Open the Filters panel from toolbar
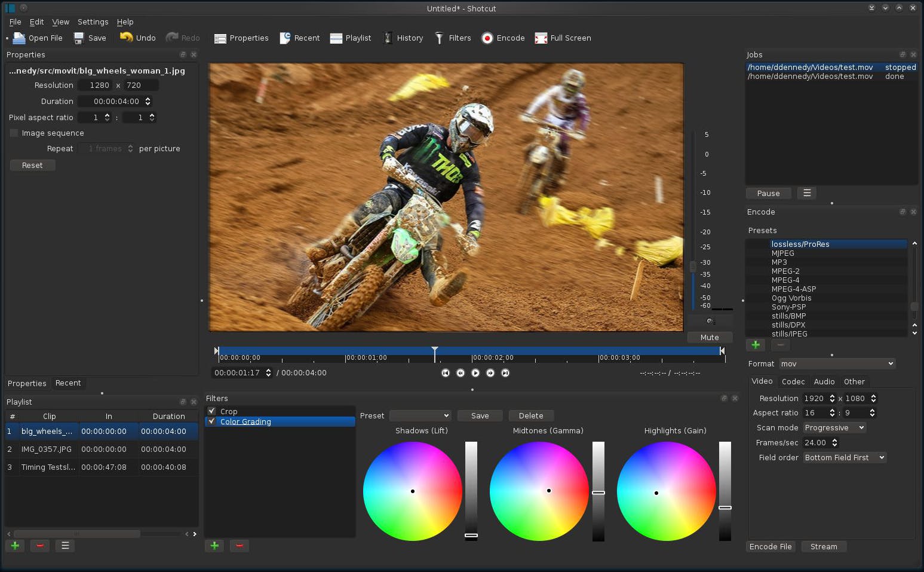Image resolution: width=924 pixels, height=572 pixels. pyautogui.click(x=440, y=38)
